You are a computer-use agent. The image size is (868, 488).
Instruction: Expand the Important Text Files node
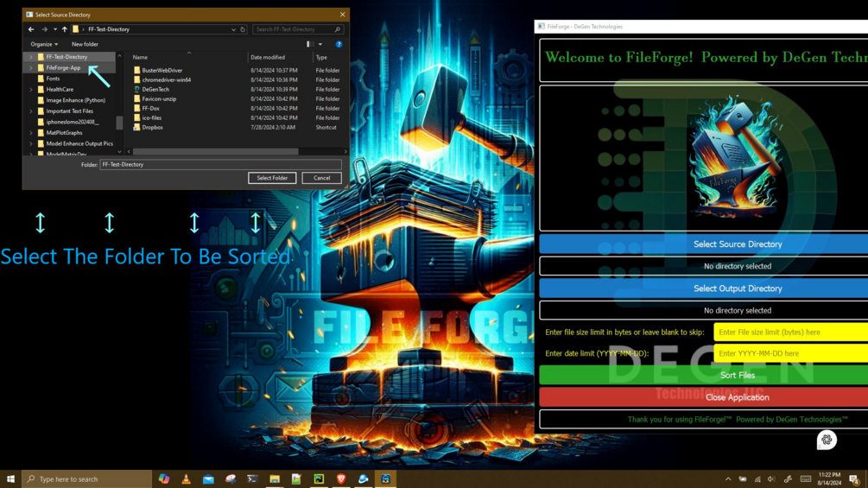[31, 111]
